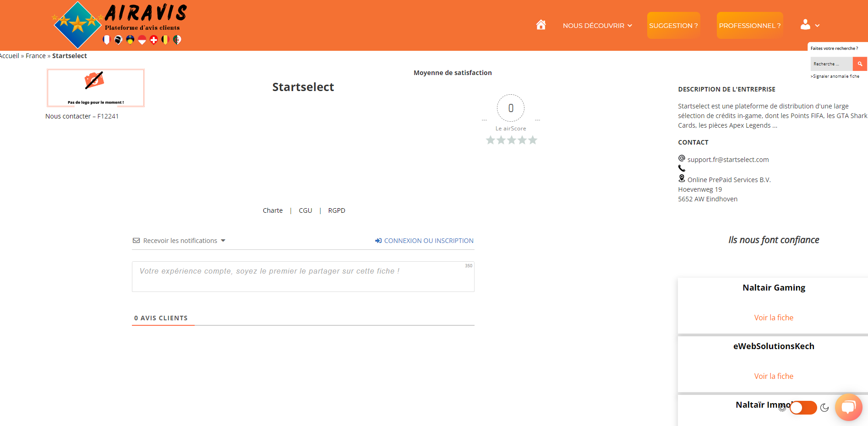868x426 pixels.
Task: Click the orange search magnifier button
Action: point(860,64)
